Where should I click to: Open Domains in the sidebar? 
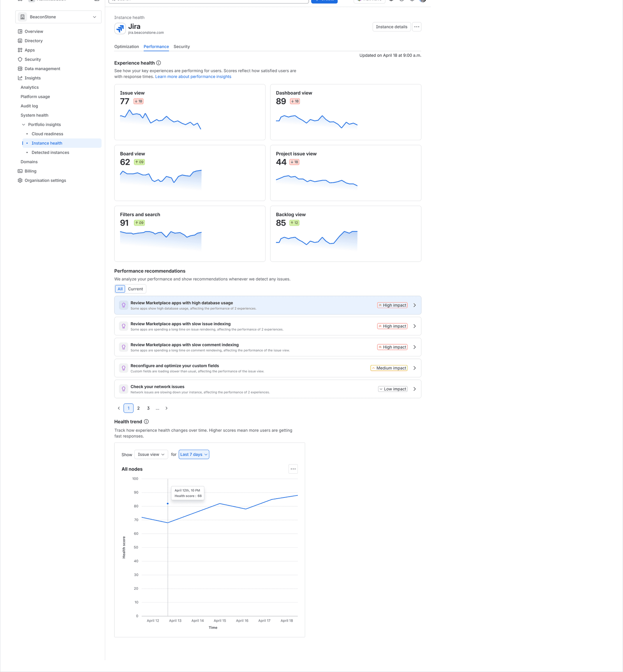pyautogui.click(x=29, y=162)
